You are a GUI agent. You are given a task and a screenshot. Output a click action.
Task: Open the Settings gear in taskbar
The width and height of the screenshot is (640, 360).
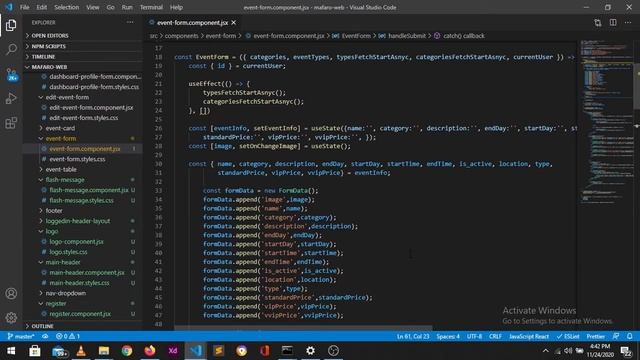click(x=311, y=351)
